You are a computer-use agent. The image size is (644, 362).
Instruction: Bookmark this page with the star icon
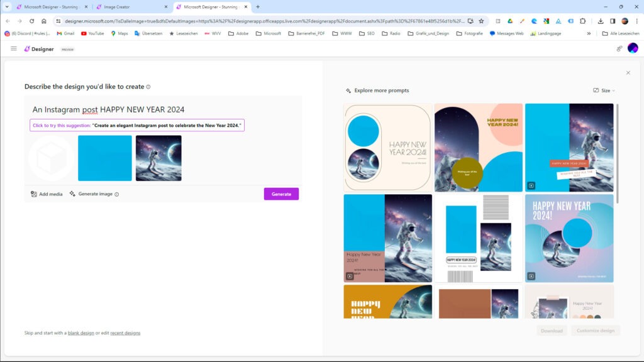coord(481,21)
